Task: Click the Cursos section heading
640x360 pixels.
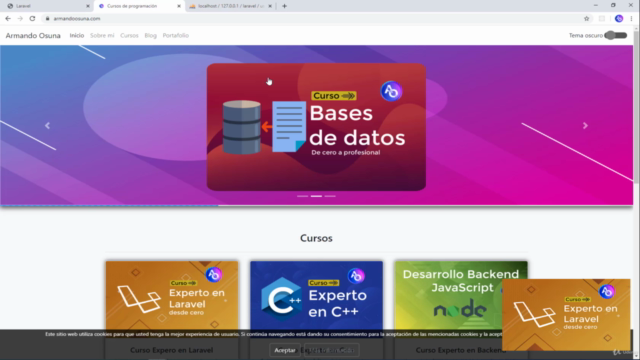Action: pyautogui.click(x=316, y=238)
